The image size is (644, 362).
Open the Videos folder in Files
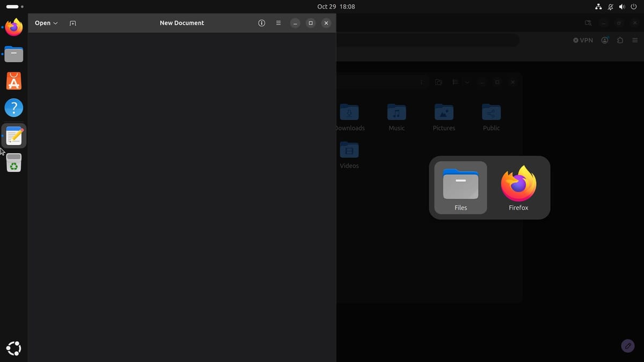pyautogui.click(x=349, y=155)
